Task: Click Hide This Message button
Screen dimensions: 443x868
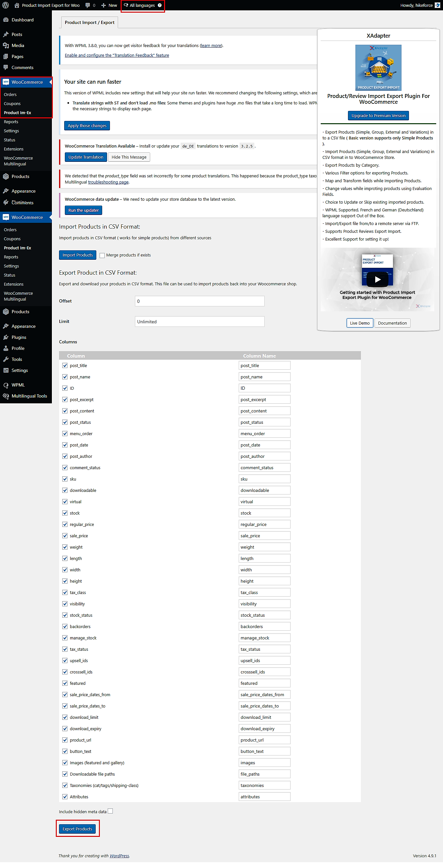Action: tap(129, 157)
